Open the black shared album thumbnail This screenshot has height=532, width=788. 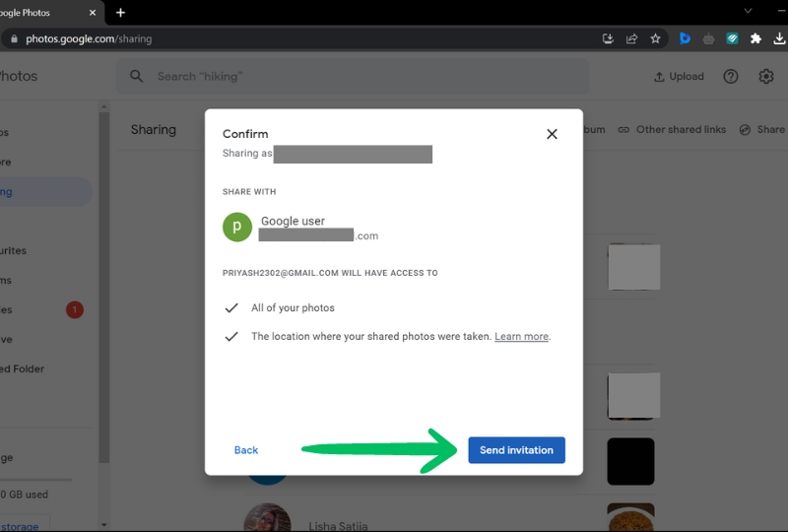630,462
